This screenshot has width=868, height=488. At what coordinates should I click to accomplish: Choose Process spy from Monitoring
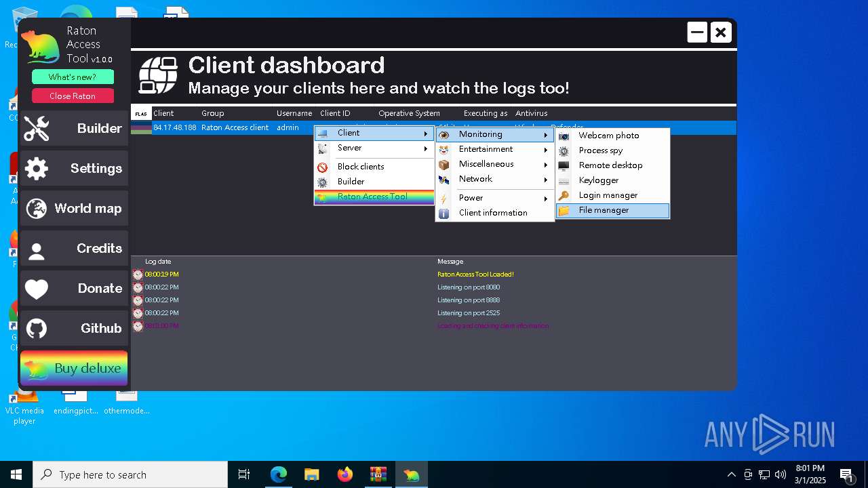(613, 150)
